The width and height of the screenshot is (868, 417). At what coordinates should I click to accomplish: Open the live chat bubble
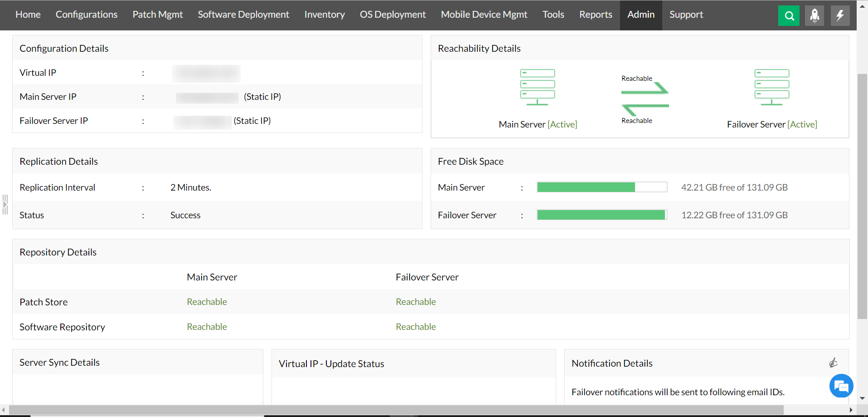(x=841, y=386)
